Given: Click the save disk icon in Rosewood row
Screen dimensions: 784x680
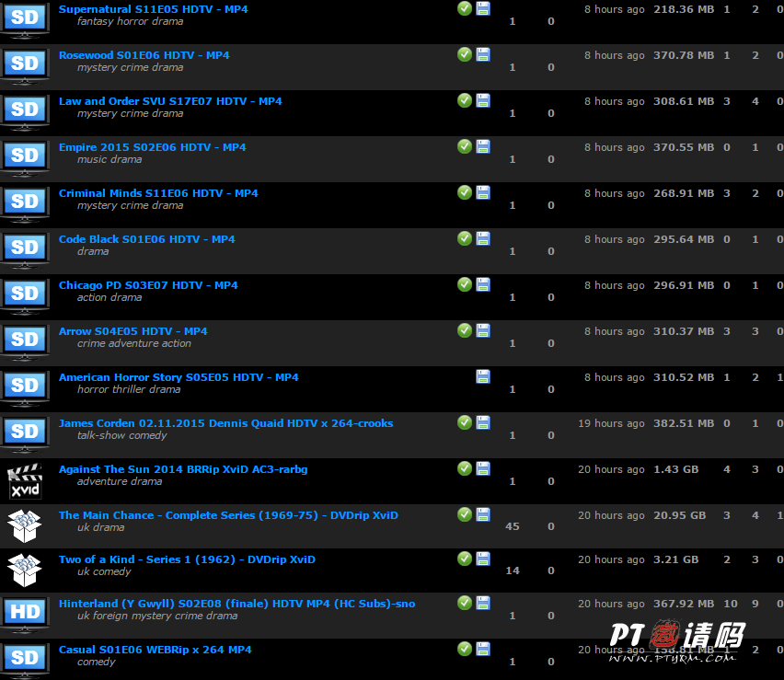Looking at the screenshot, I should click(x=483, y=54).
